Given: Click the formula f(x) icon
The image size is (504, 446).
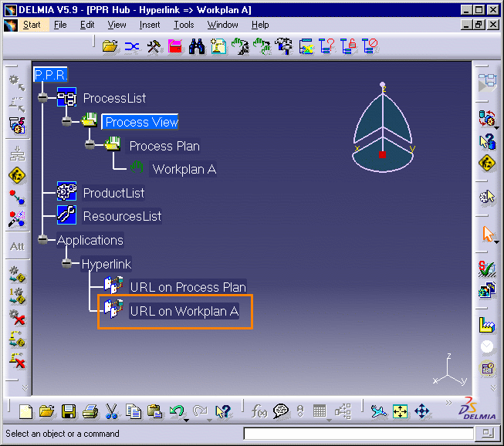Looking at the screenshot, I should [x=259, y=411].
